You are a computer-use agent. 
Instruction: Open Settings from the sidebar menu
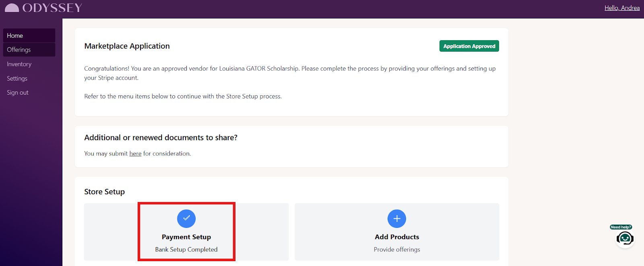coord(17,78)
